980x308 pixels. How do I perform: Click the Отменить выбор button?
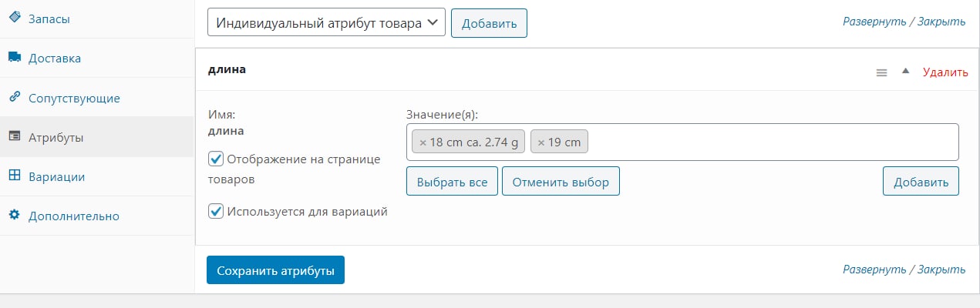(x=561, y=182)
